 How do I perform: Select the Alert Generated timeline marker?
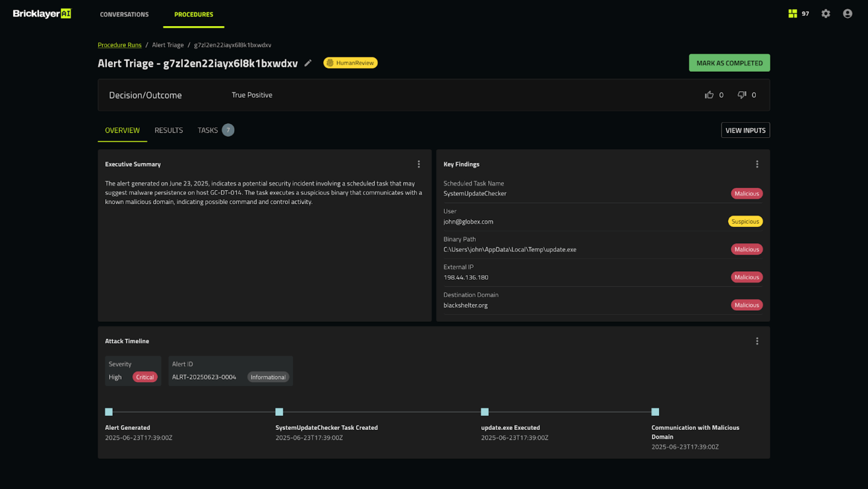point(109,412)
